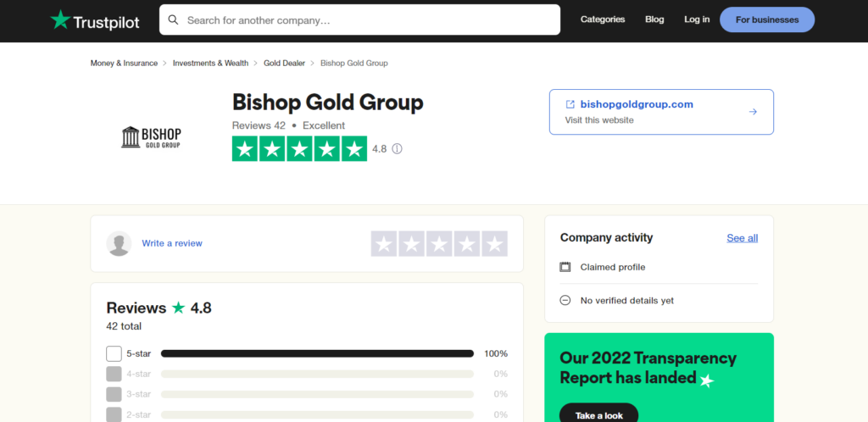Focus the Search for another company field
This screenshot has width=868, height=422.
point(359,19)
